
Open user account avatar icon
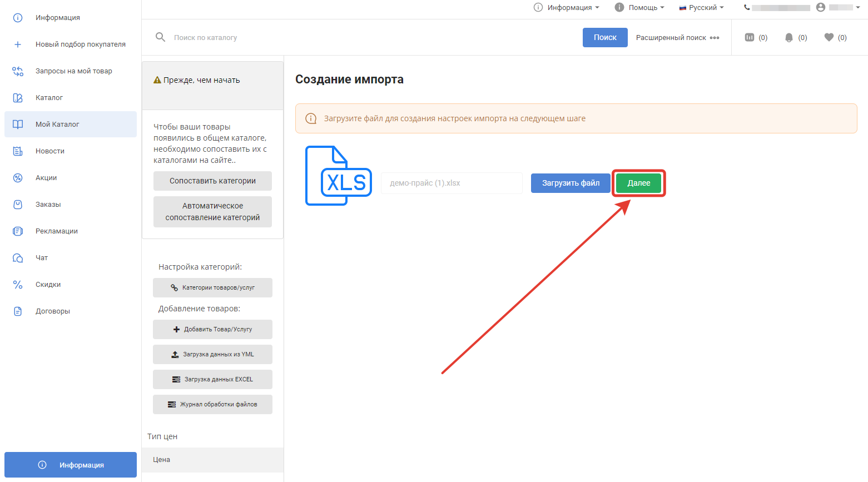821,7
